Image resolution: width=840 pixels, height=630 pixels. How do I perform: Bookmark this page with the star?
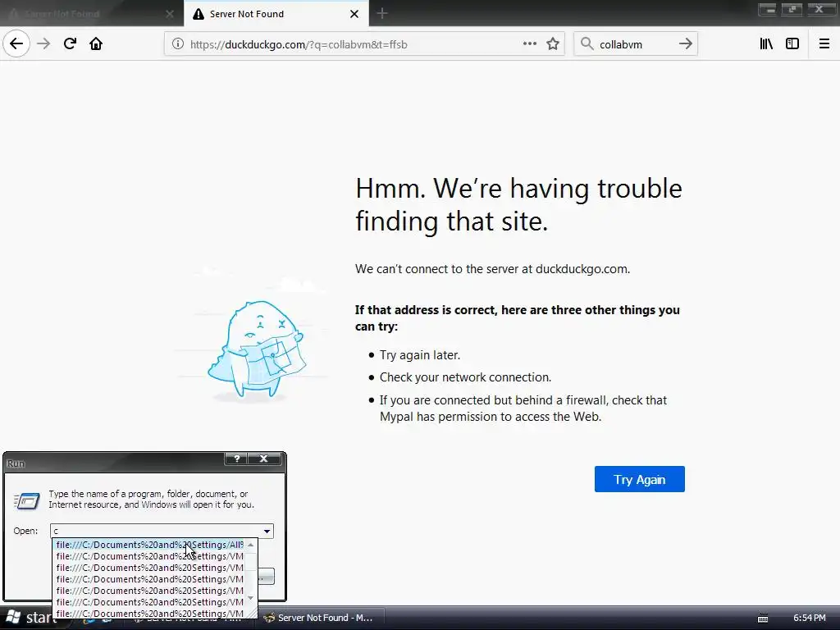[553, 44]
